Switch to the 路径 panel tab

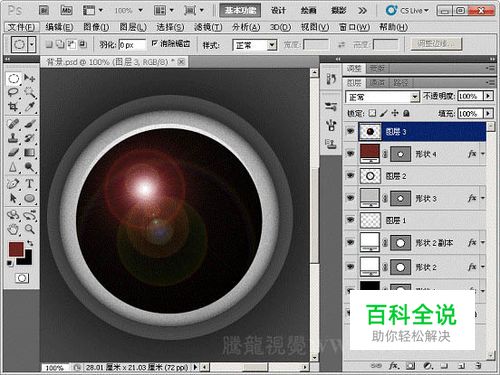400,83
